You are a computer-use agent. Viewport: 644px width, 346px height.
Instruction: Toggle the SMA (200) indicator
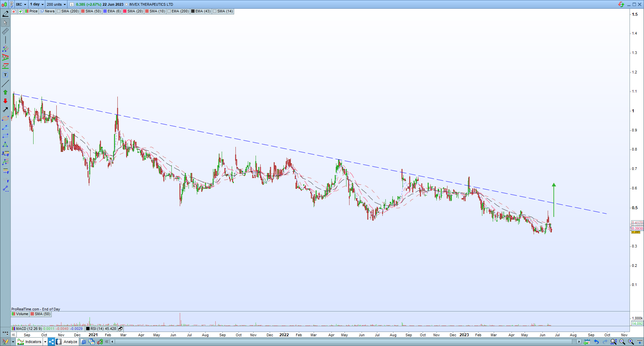tap(68, 11)
